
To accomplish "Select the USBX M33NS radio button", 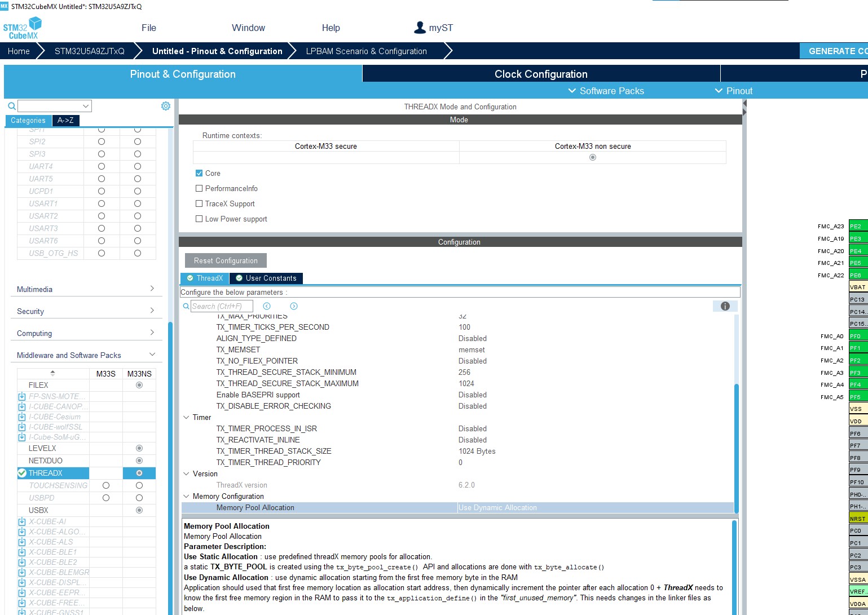I will [139, 510].
